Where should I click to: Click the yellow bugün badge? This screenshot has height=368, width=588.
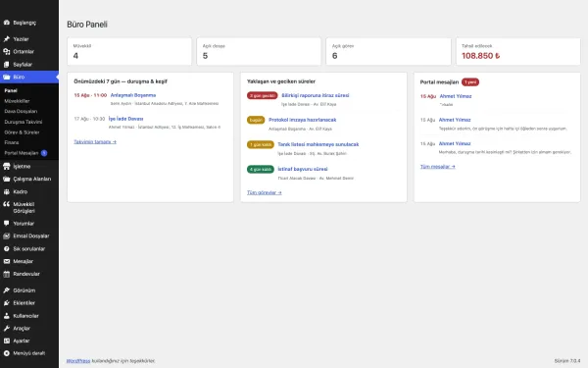coord(256,120)
